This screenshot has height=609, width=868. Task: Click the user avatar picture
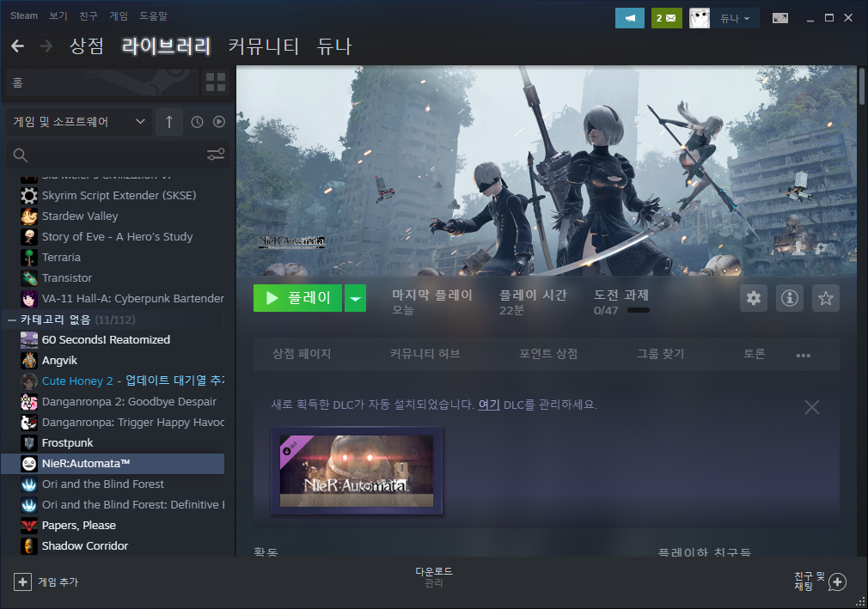click(x=700, y=18)
